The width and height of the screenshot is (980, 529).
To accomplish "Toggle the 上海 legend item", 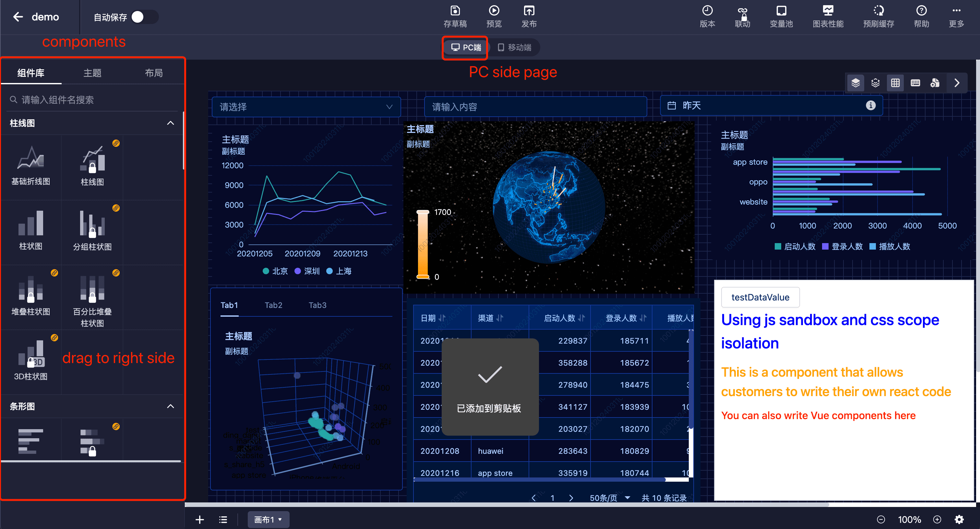I will click(339, 271).
